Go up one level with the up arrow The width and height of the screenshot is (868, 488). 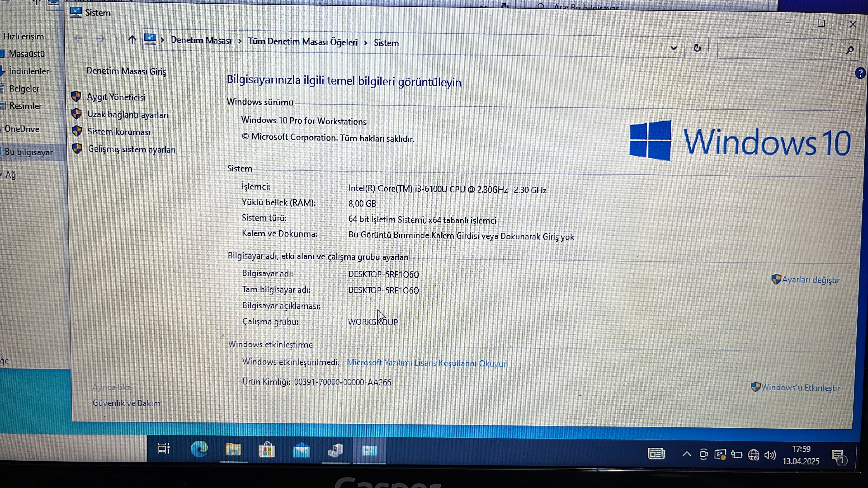tap(132, 40)
